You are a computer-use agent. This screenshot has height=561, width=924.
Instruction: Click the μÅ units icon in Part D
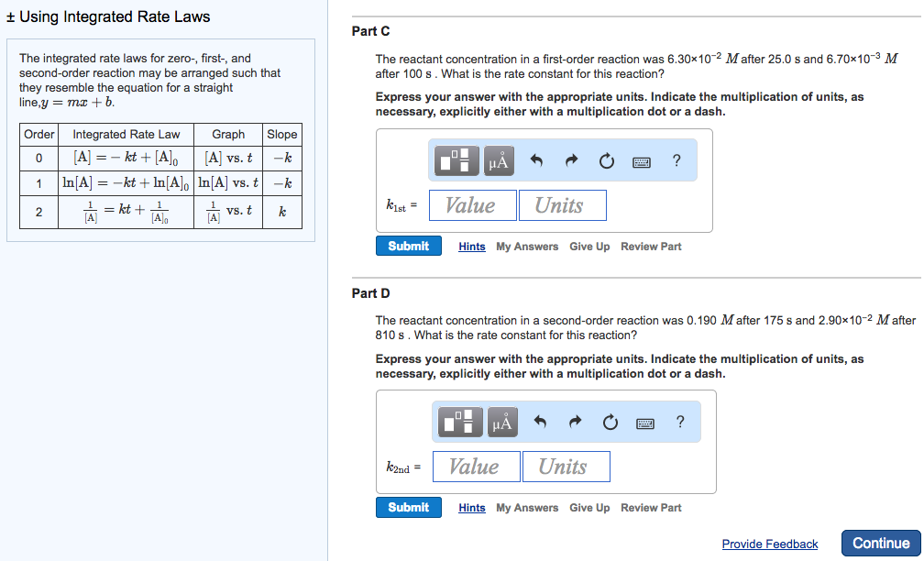(x=501, y=422)
